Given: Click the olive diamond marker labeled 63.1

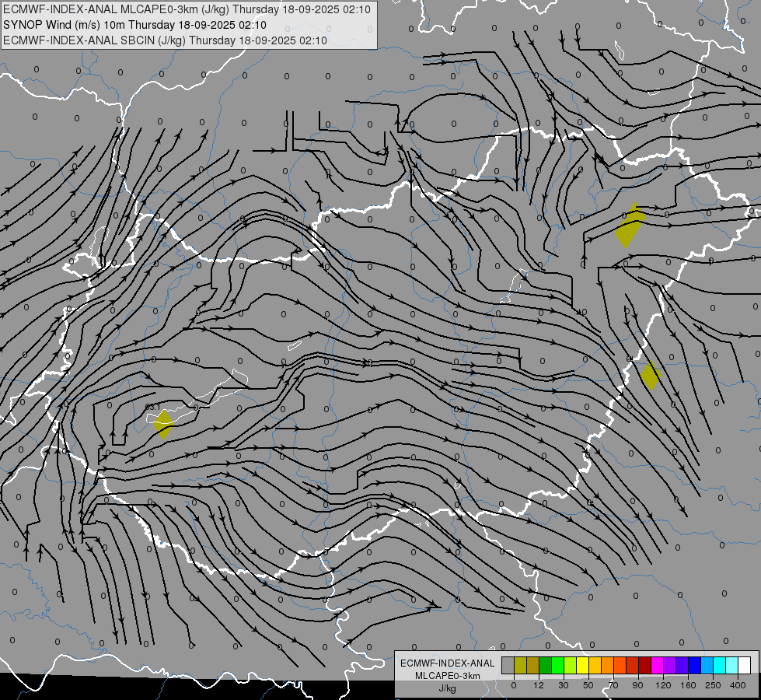Looking at the screenshot, I should coord(163,424).
